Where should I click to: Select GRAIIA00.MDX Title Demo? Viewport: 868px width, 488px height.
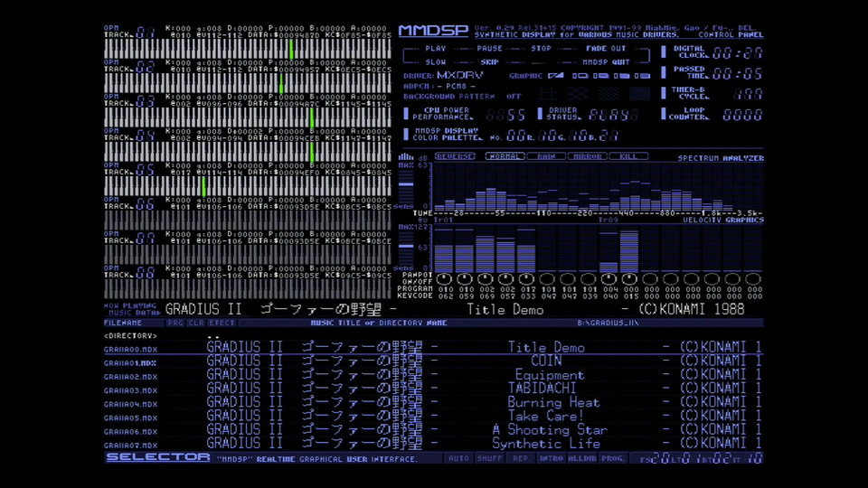click(433, 348)
